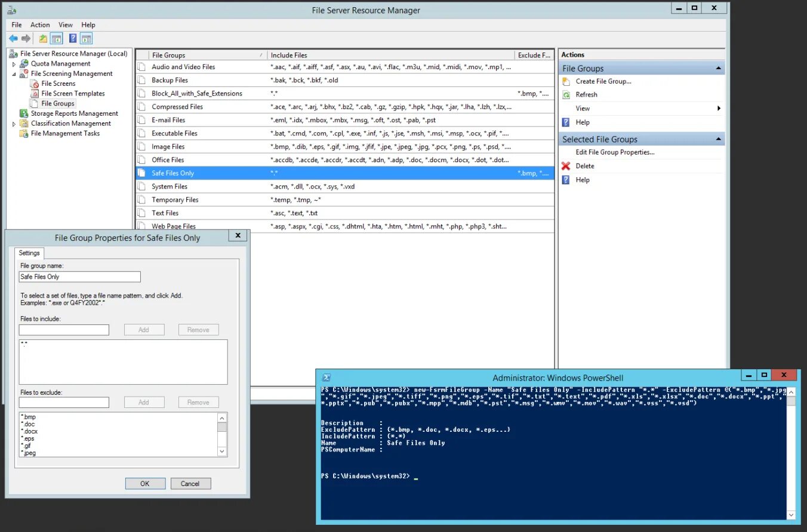Click up arrow of exclude list scrollbar

coord(222,417)
